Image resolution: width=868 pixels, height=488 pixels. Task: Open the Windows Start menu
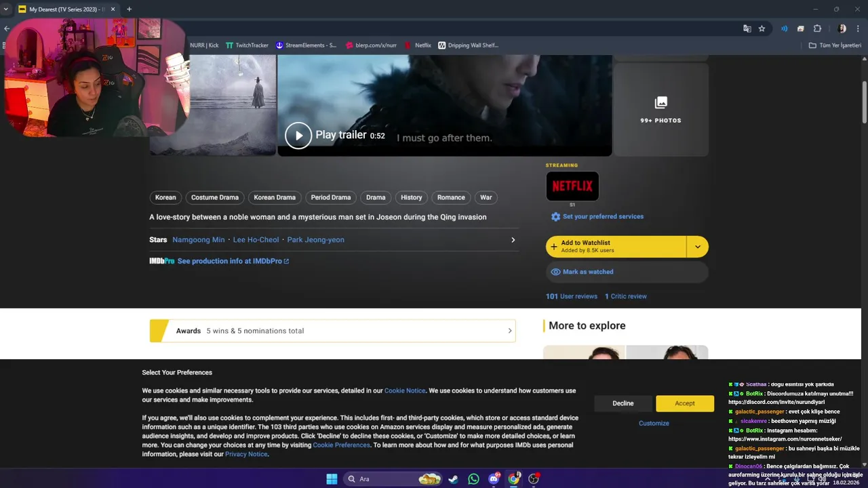(x=332, y=479)
